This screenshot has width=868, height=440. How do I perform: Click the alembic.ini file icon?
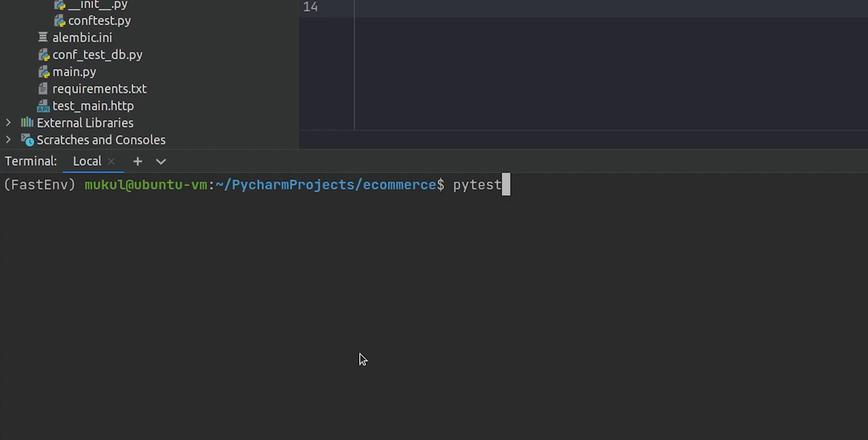[43, 38]
